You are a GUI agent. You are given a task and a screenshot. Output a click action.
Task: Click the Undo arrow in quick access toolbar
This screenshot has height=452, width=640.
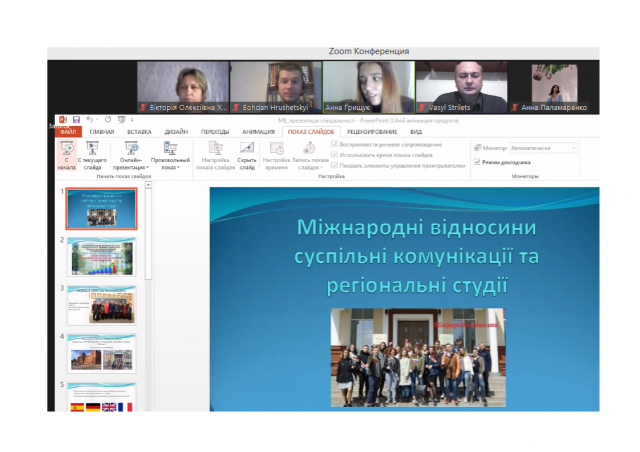(89, 119)
